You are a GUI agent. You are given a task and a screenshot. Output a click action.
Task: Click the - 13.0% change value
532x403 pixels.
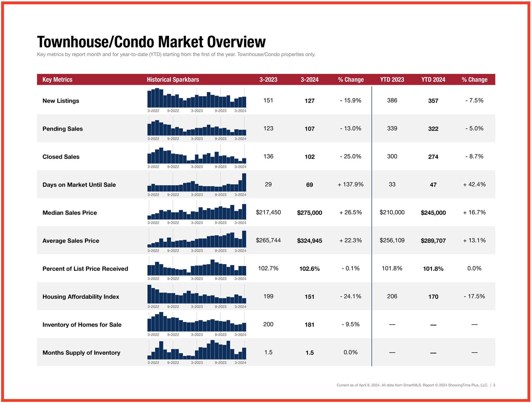click(351, 128)
